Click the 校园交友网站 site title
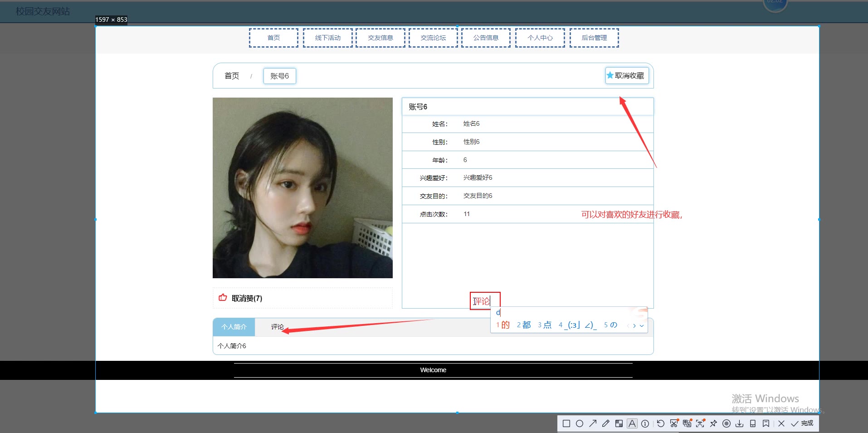The height and width of the screenshot is (433, 868). (43, 11)
